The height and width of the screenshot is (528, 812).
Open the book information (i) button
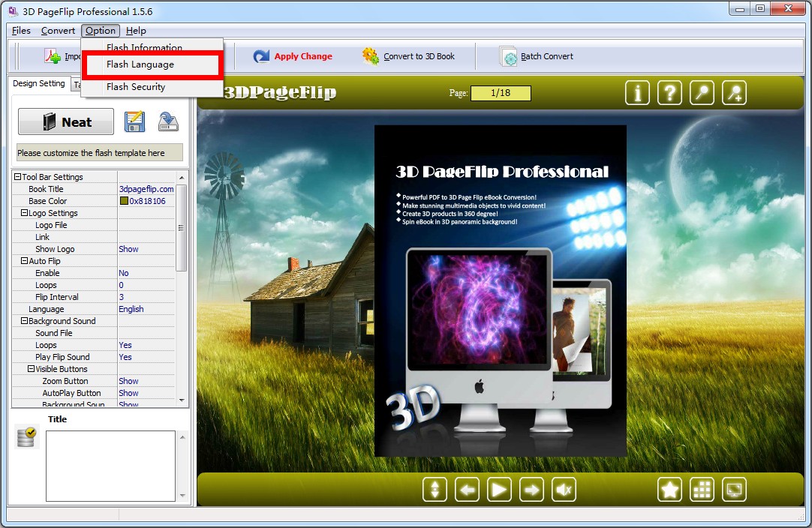(637, 93)
